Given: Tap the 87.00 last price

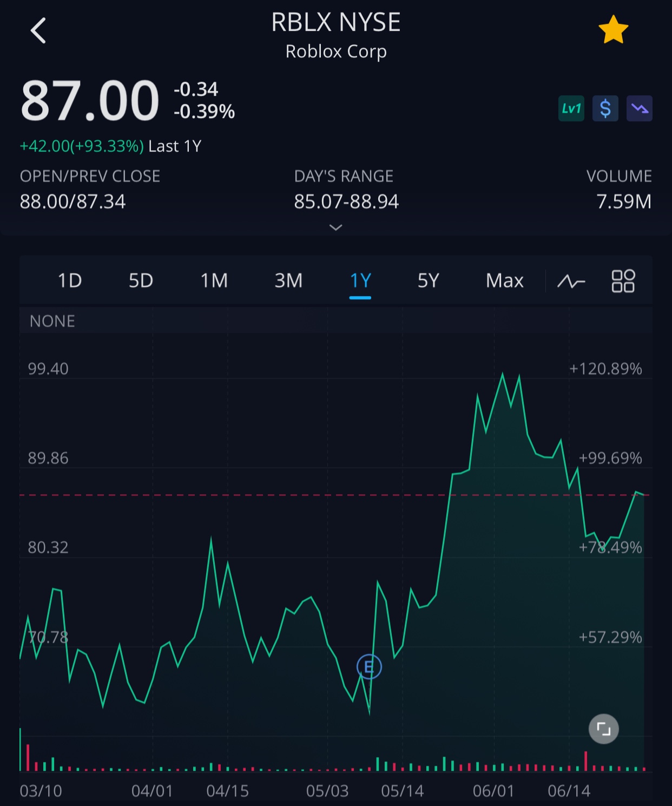Looking at the screenshot, I should [90, 101].
